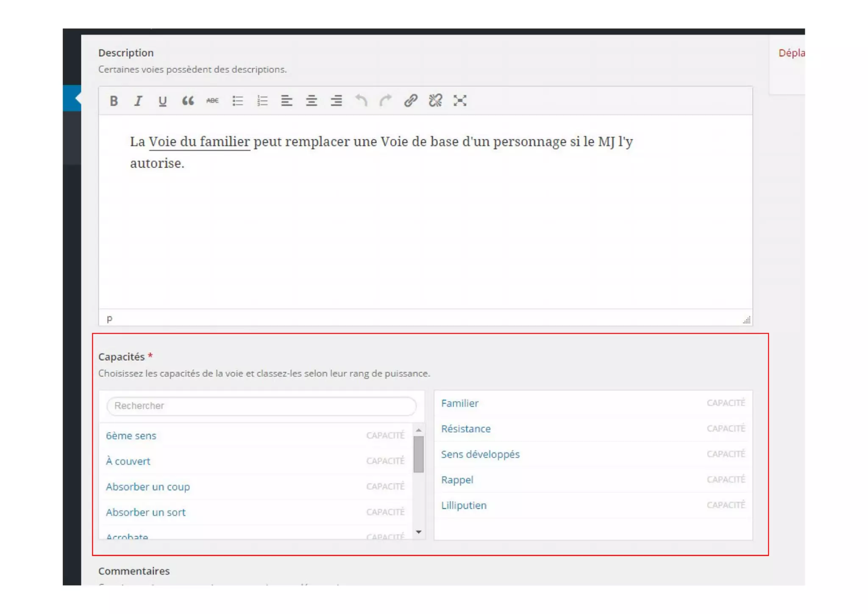
Task: Click the 'Voie du familier' link in text
Action: [199, 142]
